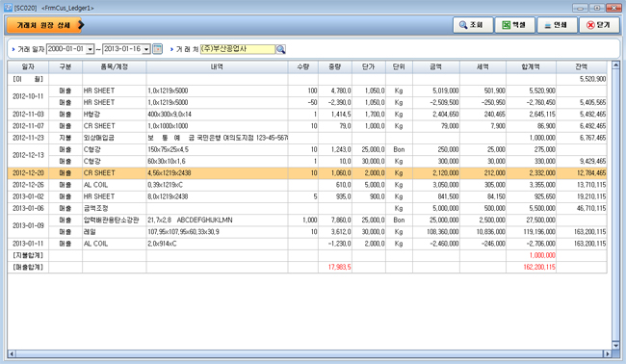Click the 수량 column header
The image size is (626, 364).
coord(303,67)
